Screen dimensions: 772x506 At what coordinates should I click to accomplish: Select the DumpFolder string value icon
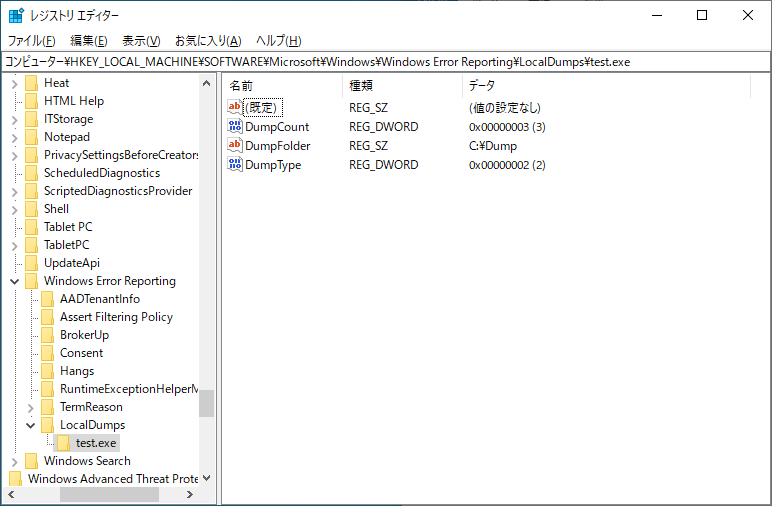pos(235,145)
